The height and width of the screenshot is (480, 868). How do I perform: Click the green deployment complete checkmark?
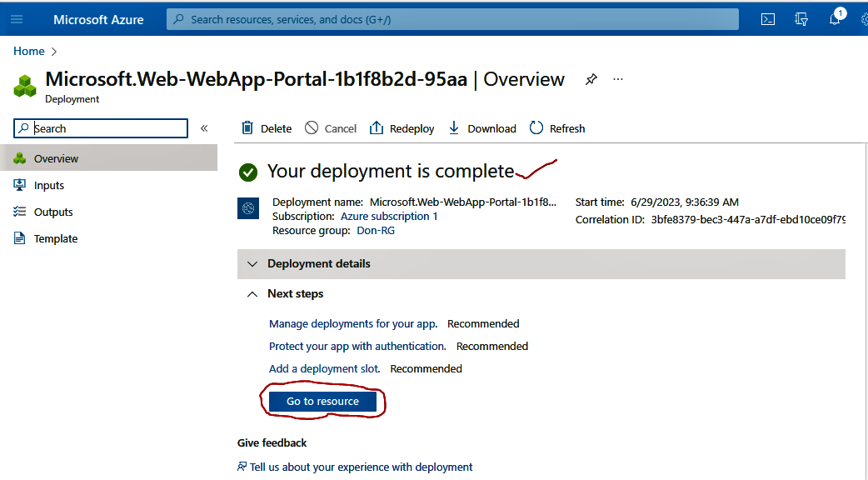click(x=248, y=172)
